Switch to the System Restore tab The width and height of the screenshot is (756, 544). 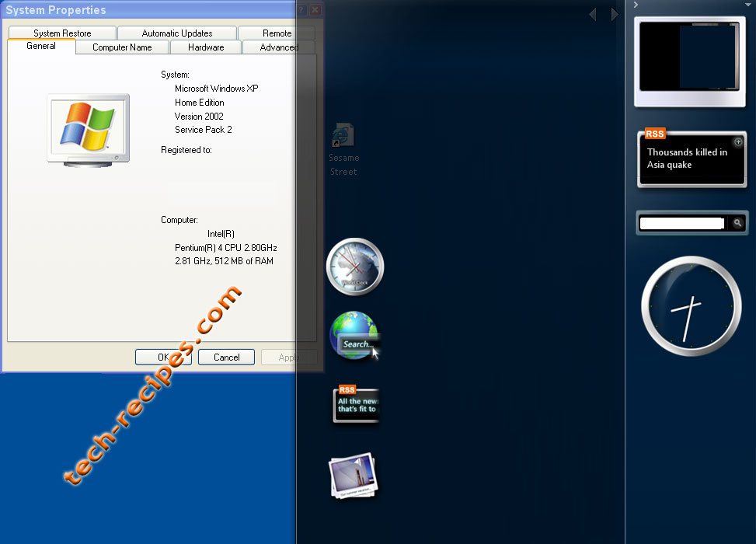point(62,33)
